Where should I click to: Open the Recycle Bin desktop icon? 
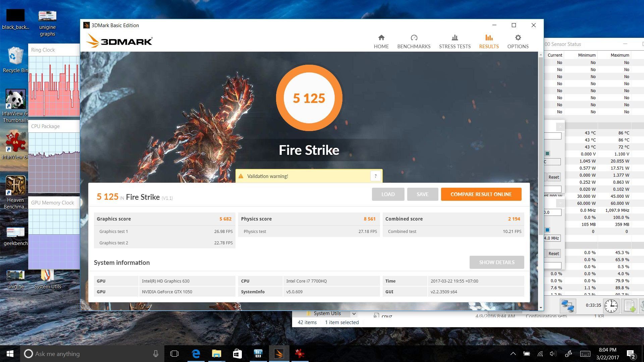coord(15,60)
